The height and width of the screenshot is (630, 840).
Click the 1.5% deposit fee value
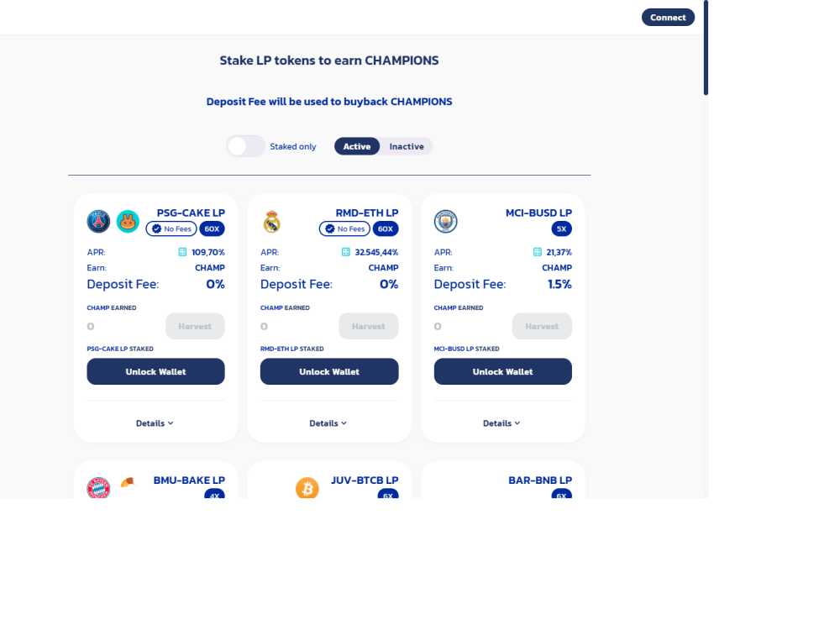coord(559,284)
